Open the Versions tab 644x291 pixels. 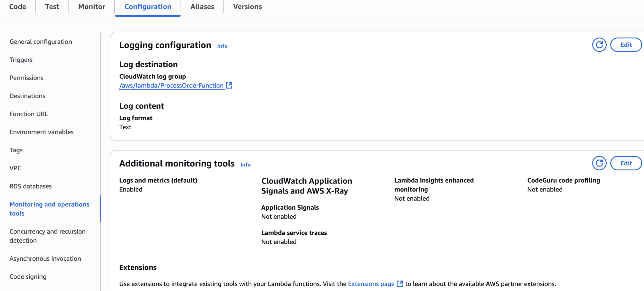click(247, 7)
